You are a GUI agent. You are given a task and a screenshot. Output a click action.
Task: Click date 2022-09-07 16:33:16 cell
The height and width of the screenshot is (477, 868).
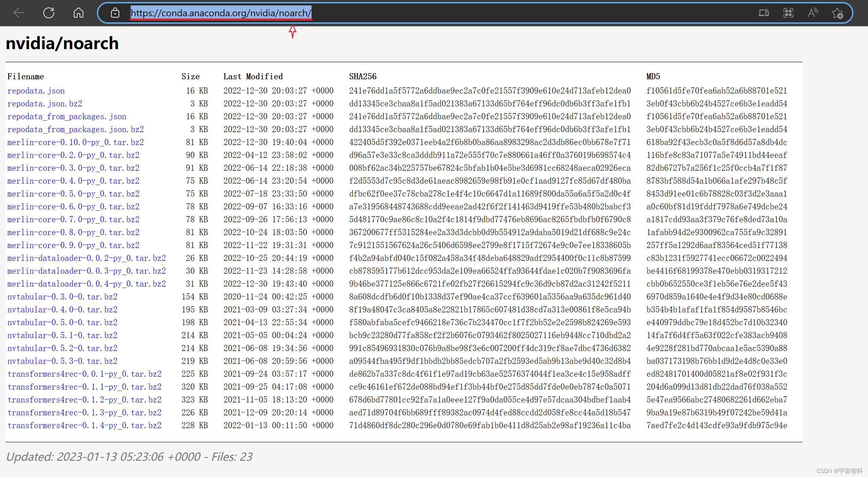pyautogui.click(x=278, y=207)
